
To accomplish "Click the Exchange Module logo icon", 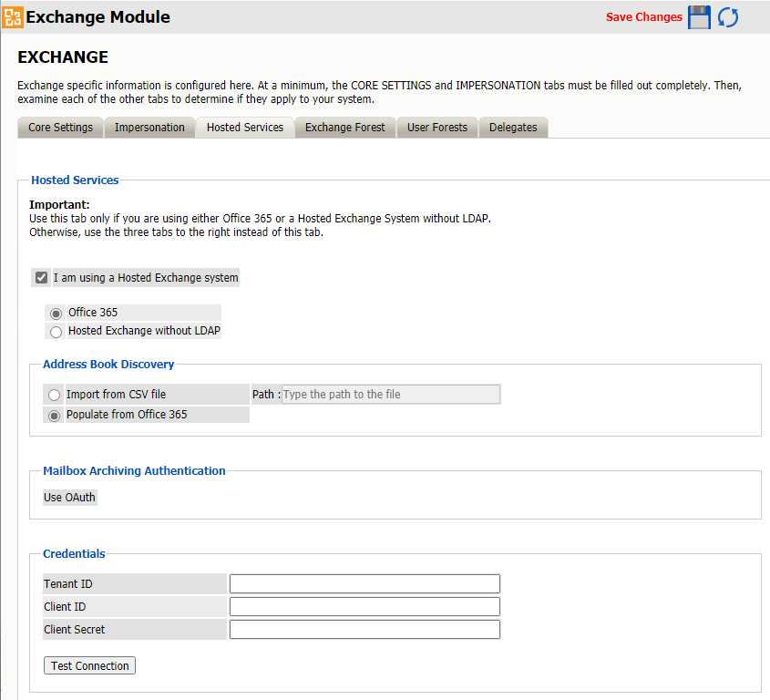I will coord(13,17).
